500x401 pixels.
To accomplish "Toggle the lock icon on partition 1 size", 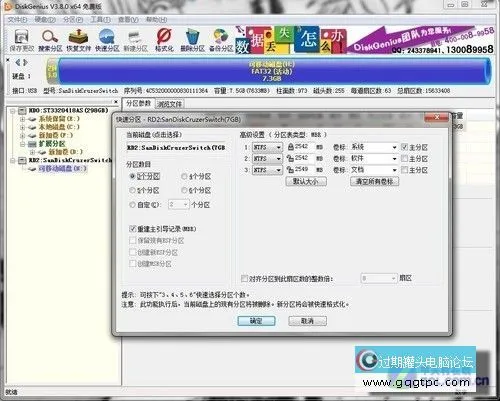I will click(x=290, y=147).
